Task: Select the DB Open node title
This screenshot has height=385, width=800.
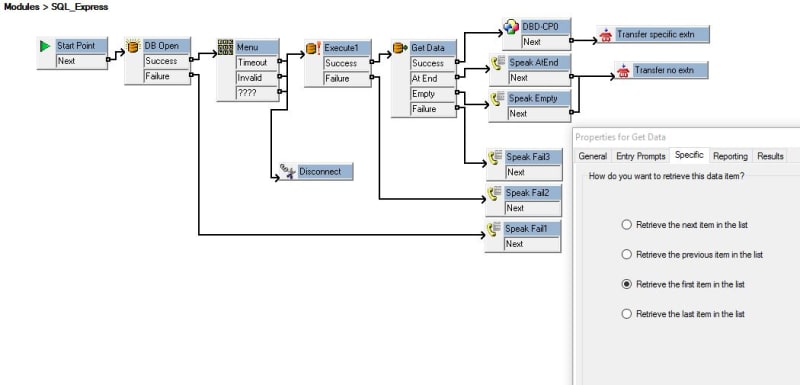Action: click(x=166, y=46)
